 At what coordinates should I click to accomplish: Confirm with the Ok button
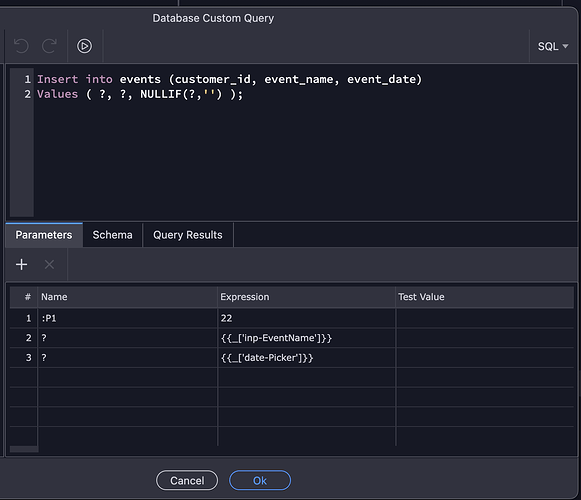click(260, 480)
